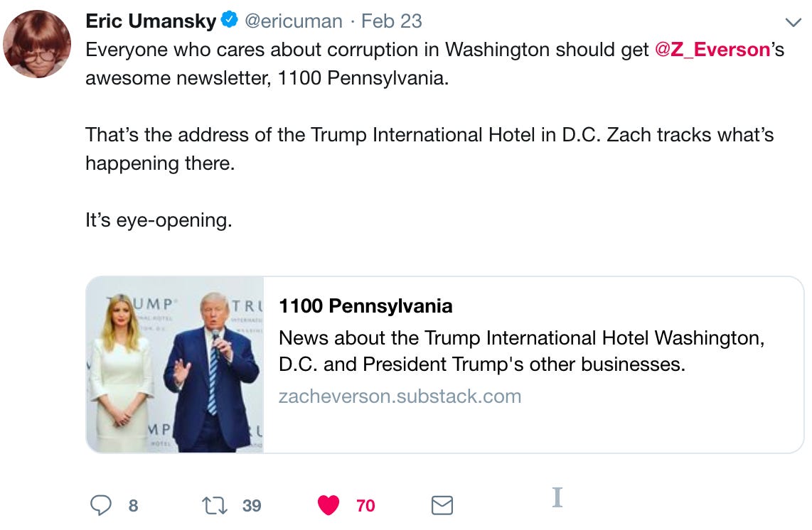The image size is (812, 530).
Task: Unlike the tweet using the red heart
Action: click(x=328, y=505)
